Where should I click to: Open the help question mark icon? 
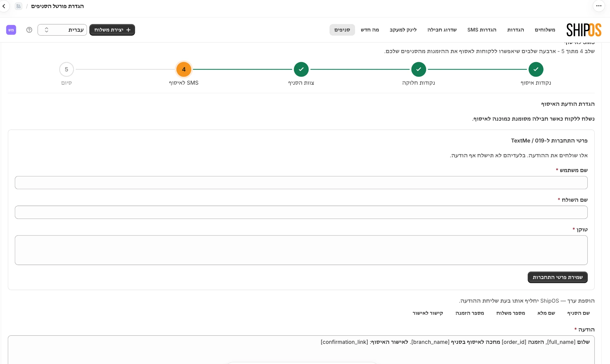29,30
